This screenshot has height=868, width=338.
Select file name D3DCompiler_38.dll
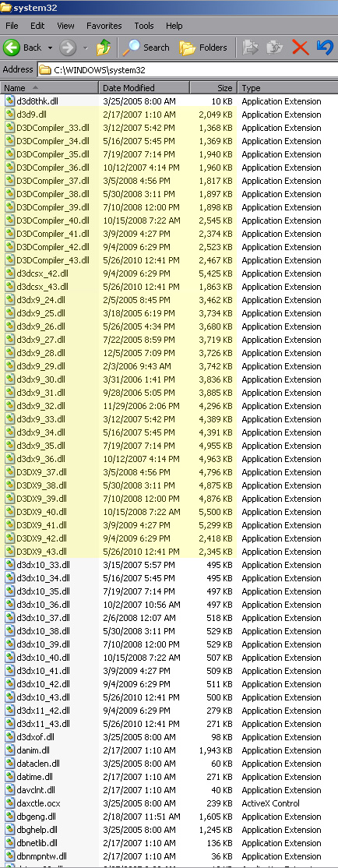[52, 194]
